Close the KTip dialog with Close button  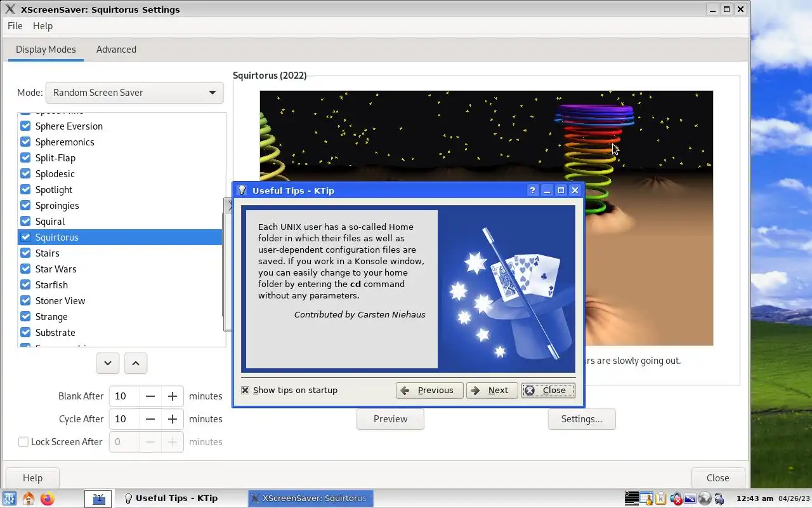548,391
